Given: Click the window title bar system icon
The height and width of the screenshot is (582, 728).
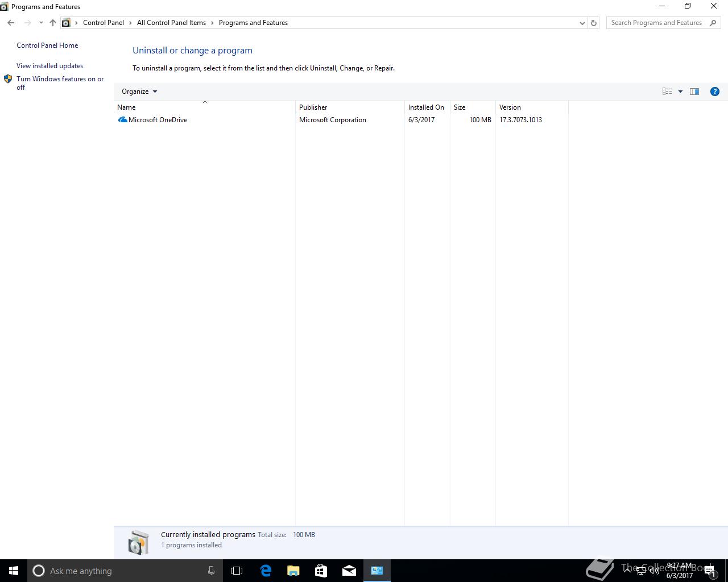Looking at the screenshot, I should click(4, 7).
